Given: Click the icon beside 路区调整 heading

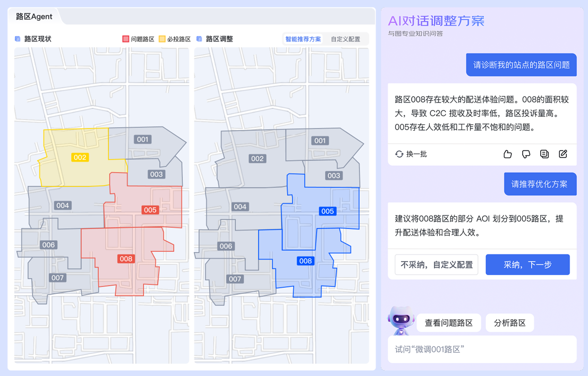Looking at the screenshot, I should [x=199, y=39].
